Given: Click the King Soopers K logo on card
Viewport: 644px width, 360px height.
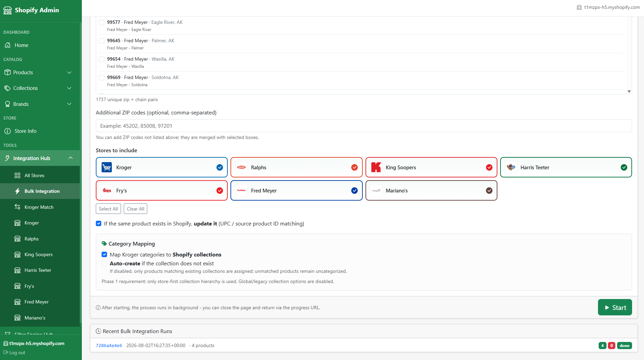Looking at the screenshot, I should point(376,168).
